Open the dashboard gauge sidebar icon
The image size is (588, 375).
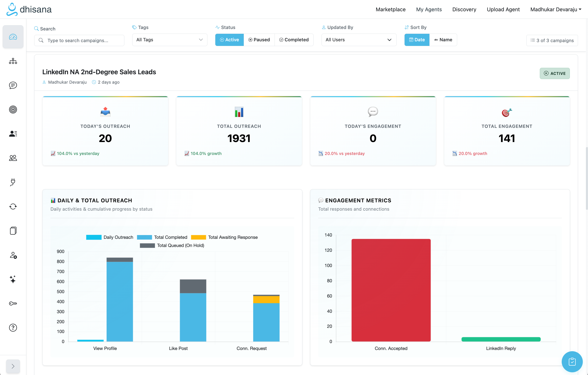(x=13, y=37)
